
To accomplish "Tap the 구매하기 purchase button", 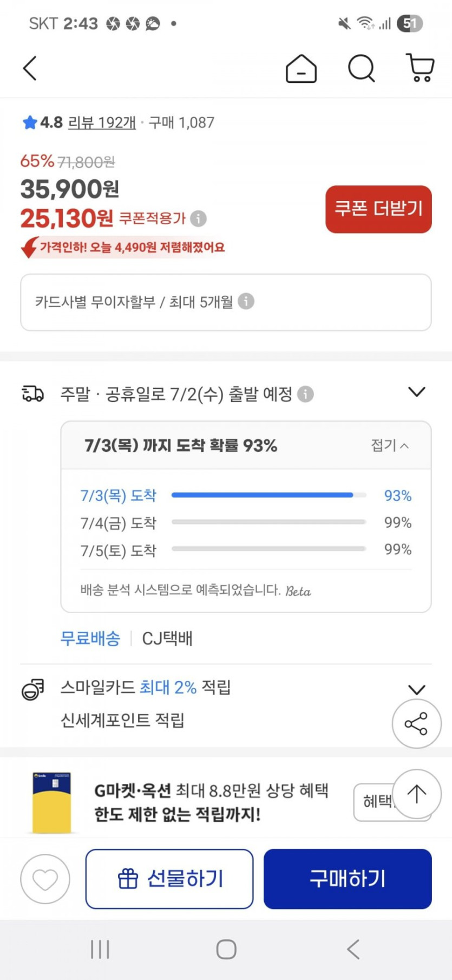I will pos(348,879).
